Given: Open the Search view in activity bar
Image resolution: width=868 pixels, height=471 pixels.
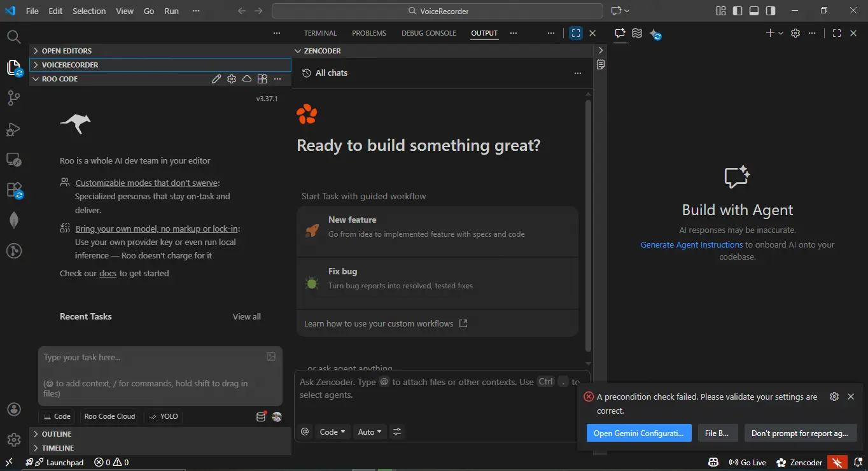Looking at the screenshot, I should tap(14, 36).
